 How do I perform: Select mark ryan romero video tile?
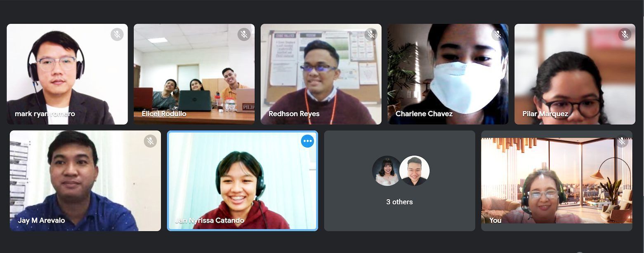67,74
